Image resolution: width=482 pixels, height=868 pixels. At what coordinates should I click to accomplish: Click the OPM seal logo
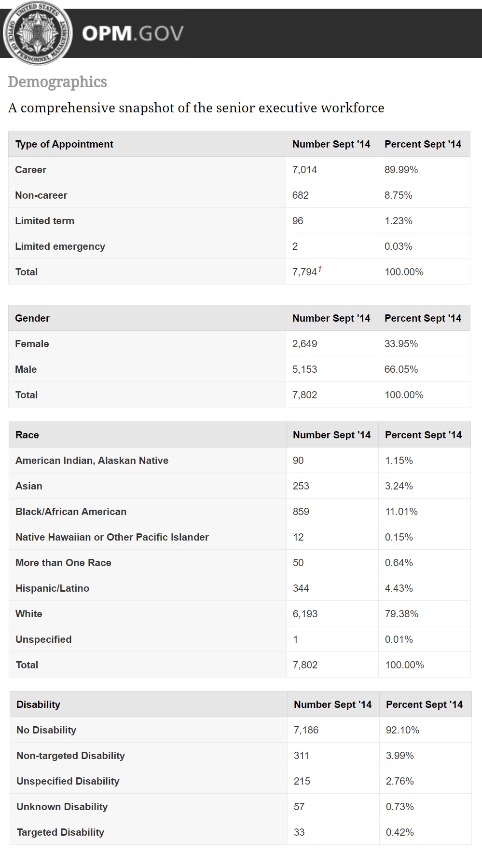point(37,33)
